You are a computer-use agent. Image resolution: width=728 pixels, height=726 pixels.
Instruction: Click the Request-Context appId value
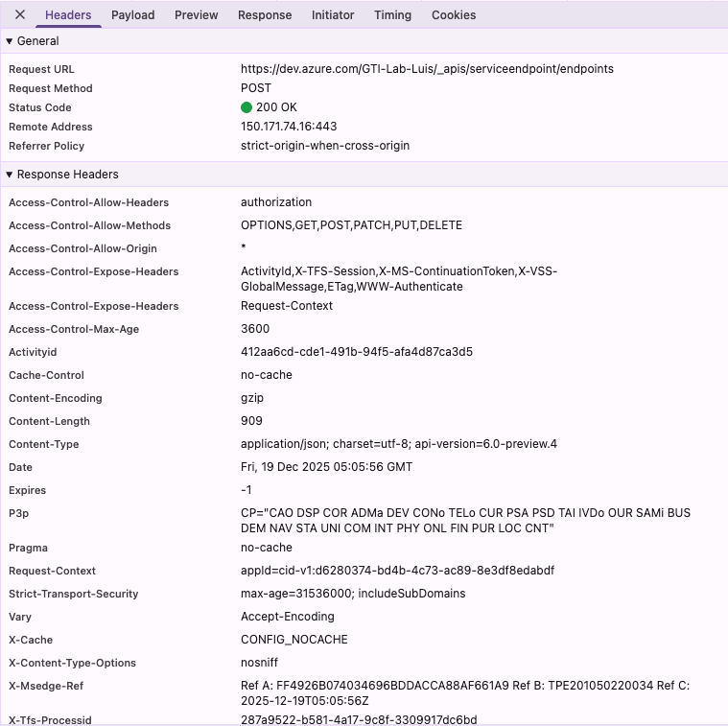click(x=397, y=571)
